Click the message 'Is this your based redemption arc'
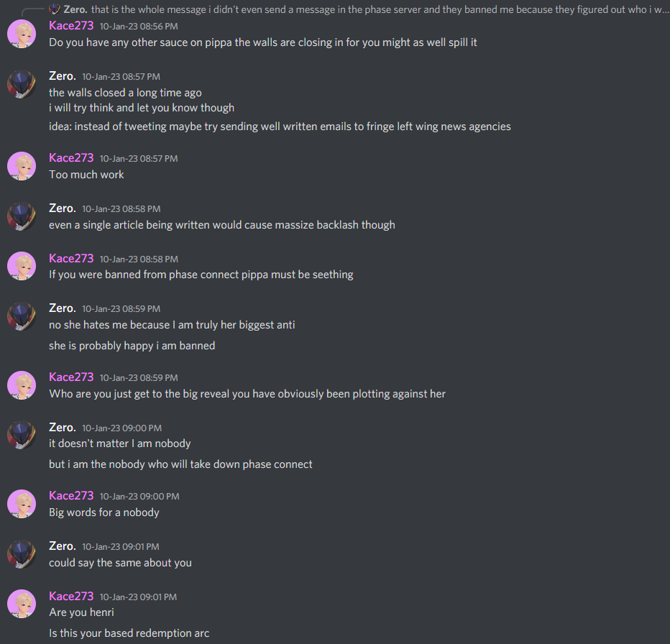The width and height of the screenshot is (670, 644). [x=129, y=633]
